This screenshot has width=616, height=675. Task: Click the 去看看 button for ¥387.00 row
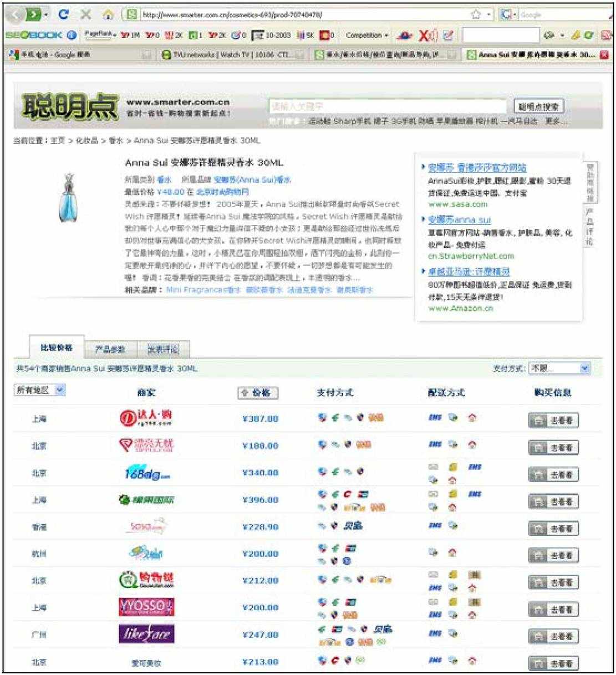click(x=553, y=421)
